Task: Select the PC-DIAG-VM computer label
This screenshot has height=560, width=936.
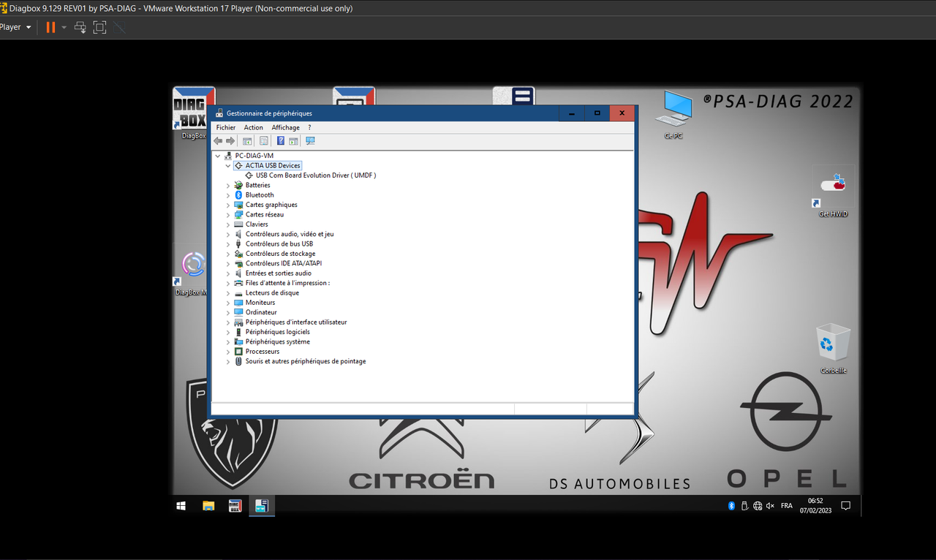Action: point(254,156)
